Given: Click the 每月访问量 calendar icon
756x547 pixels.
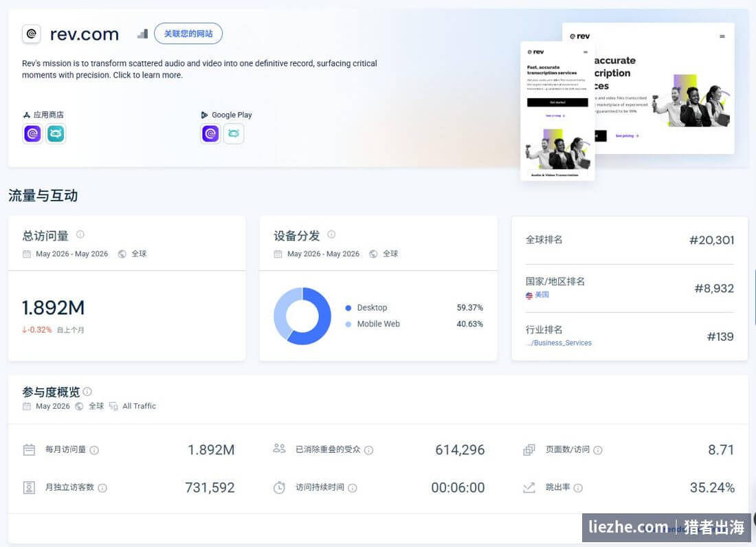Looking at the screenshot, I should [29, 449].
